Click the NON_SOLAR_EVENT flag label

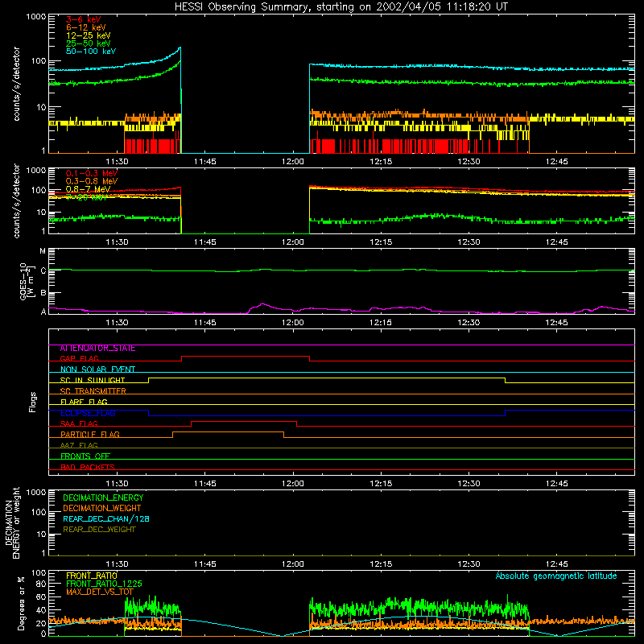[97, 369]
